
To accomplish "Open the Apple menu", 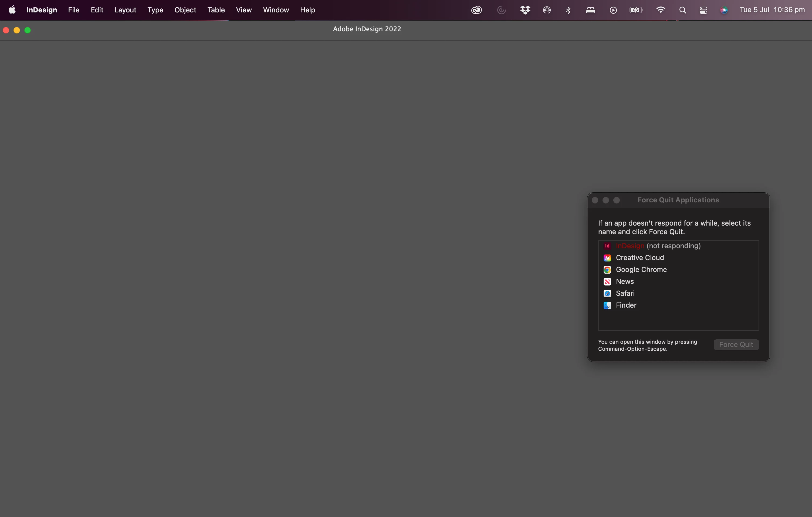I will tap(12, 10).
